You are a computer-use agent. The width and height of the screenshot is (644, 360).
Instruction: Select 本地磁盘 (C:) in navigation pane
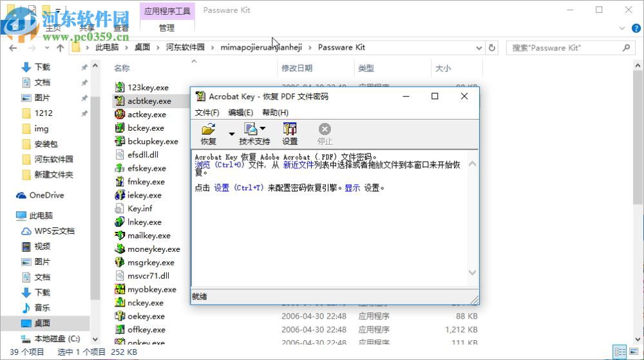[x=57, y=339]
